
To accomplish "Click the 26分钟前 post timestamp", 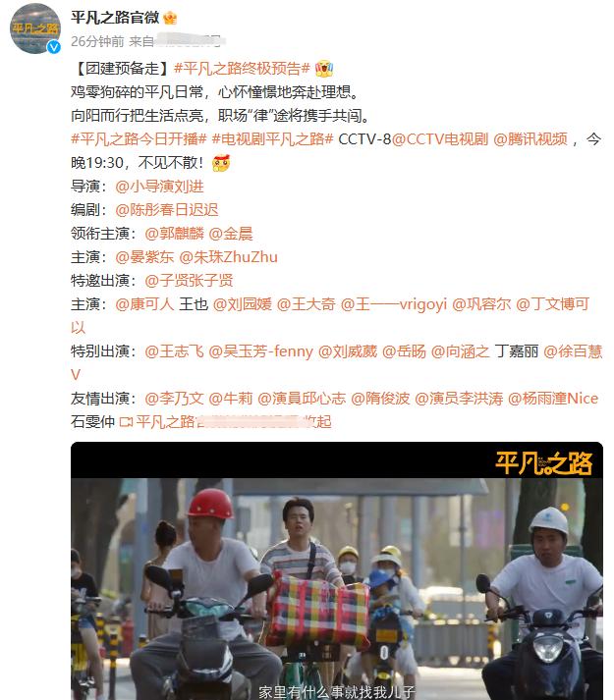I will pyautogui.click(x=97, y=41).
